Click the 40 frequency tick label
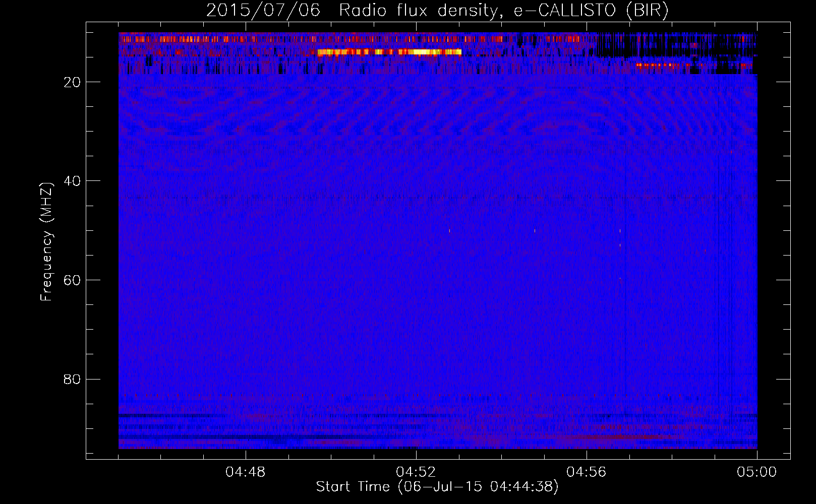This screenshot has width=816, height=504. [72, 181]
